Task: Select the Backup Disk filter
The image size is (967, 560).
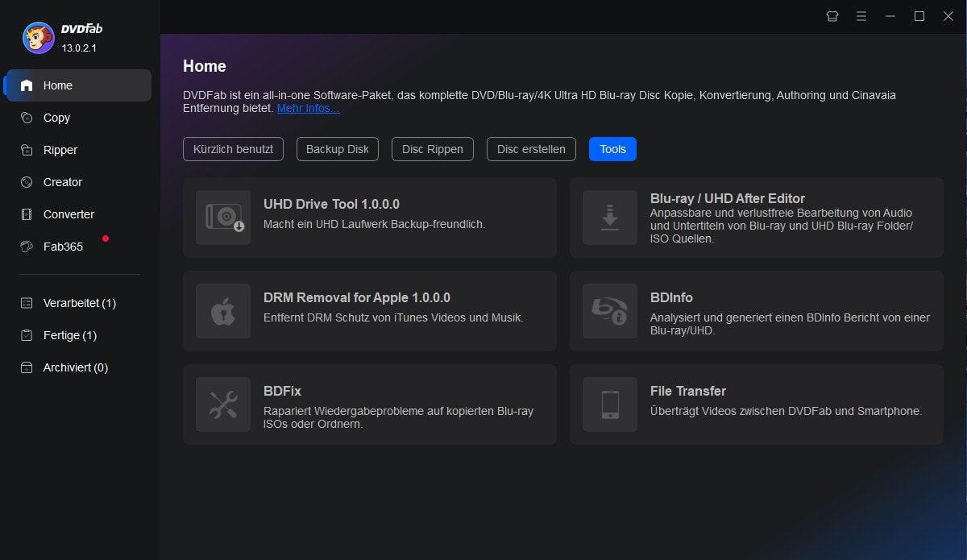Action: (x=338, y=149)
